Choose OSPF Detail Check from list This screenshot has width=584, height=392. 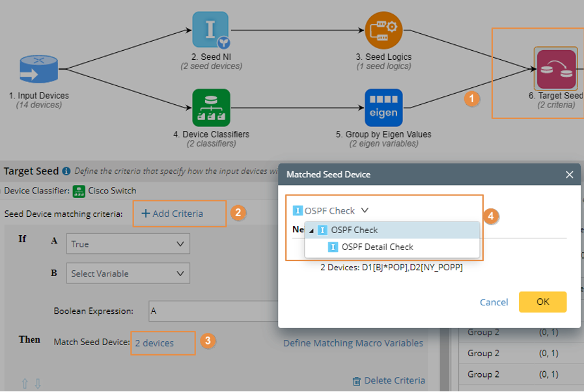click(x=377, y=247)
